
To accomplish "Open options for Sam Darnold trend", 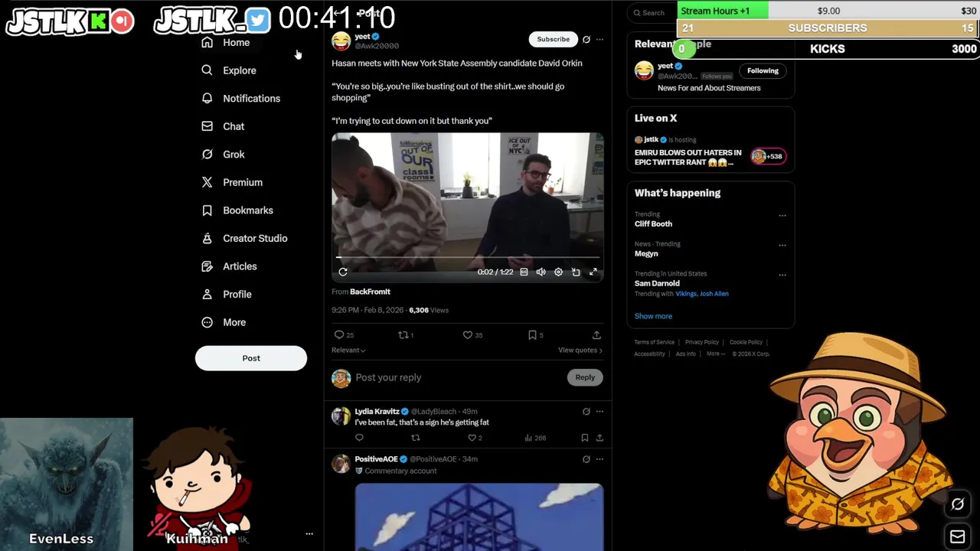I will (x=782, y=275).
